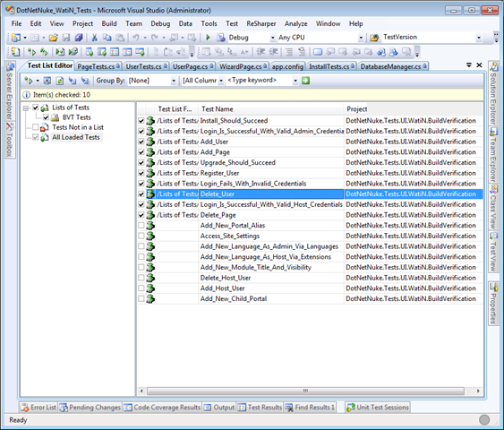Select All Loaded Tests in the tree
This screenshot has width=504, height=430.
coord(76,137)
